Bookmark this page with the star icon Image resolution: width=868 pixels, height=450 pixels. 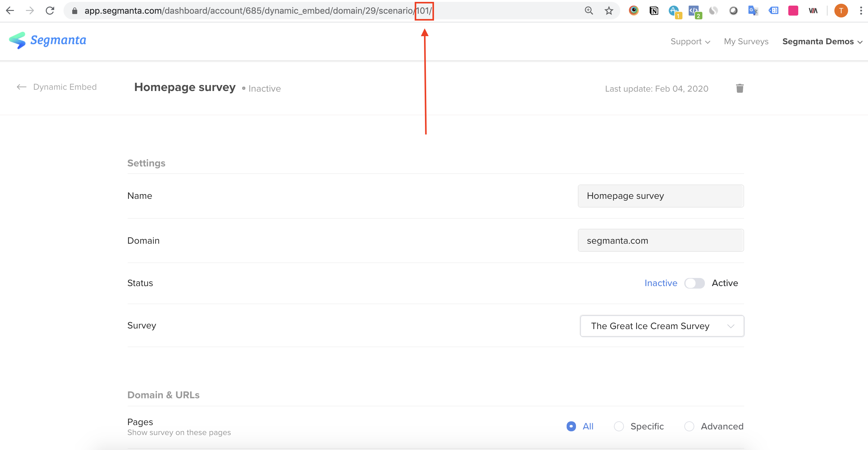tap(609, 11)
